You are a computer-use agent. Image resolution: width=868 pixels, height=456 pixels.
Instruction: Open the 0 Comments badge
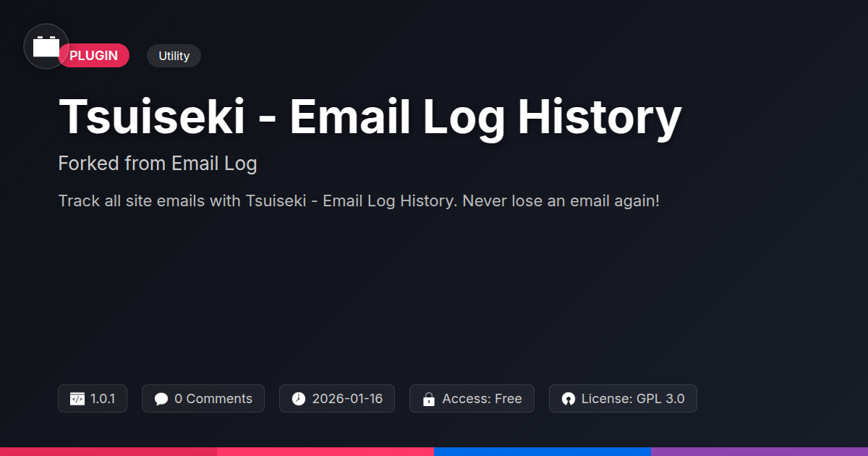[x=203, y=399]
